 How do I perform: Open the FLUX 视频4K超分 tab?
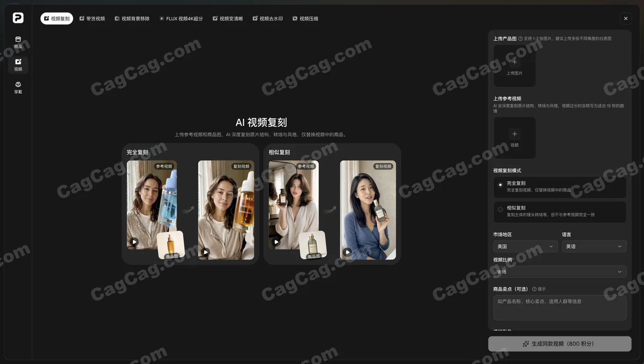point(181,18)
